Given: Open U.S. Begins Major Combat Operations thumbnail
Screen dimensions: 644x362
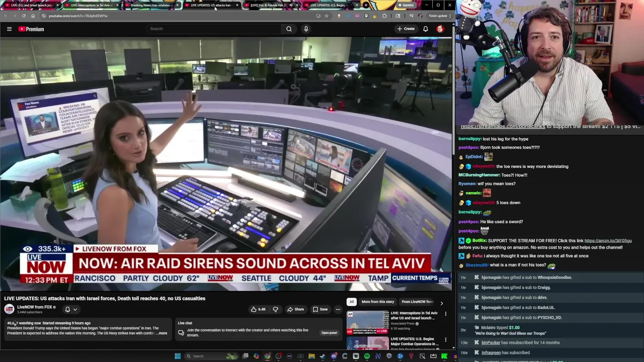Looking at the screenshot, I should click(x=368, y=343).
